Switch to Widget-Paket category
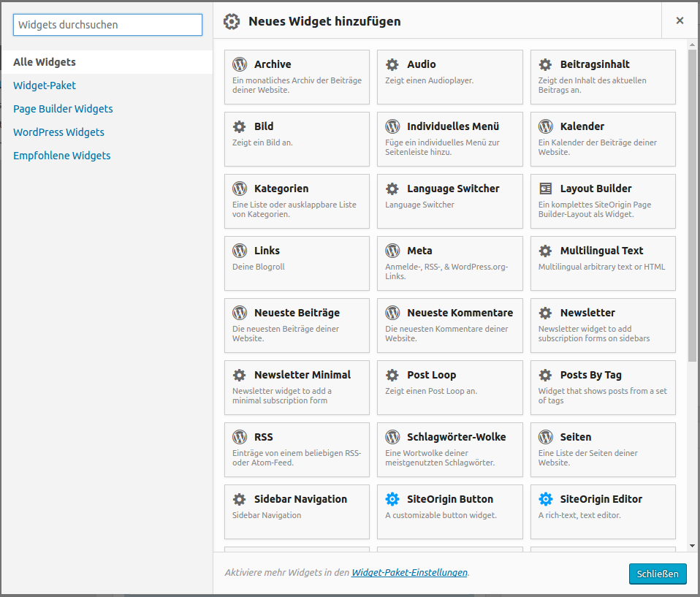 pyautogui.click(x=44, y=85)
